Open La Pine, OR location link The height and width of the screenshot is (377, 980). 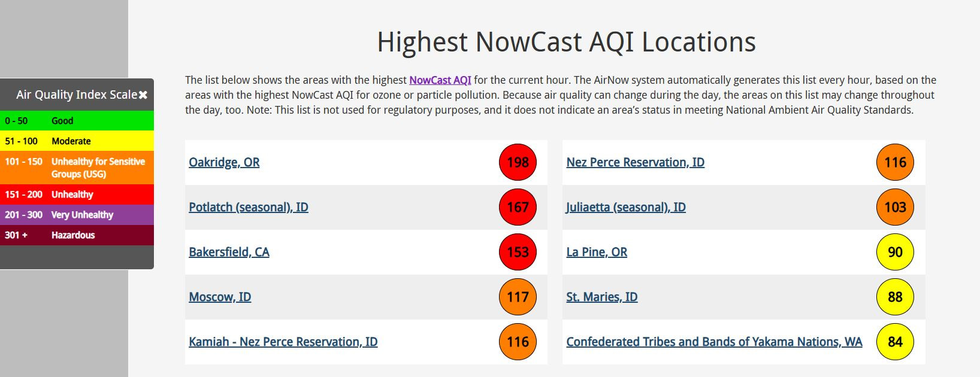597,252
